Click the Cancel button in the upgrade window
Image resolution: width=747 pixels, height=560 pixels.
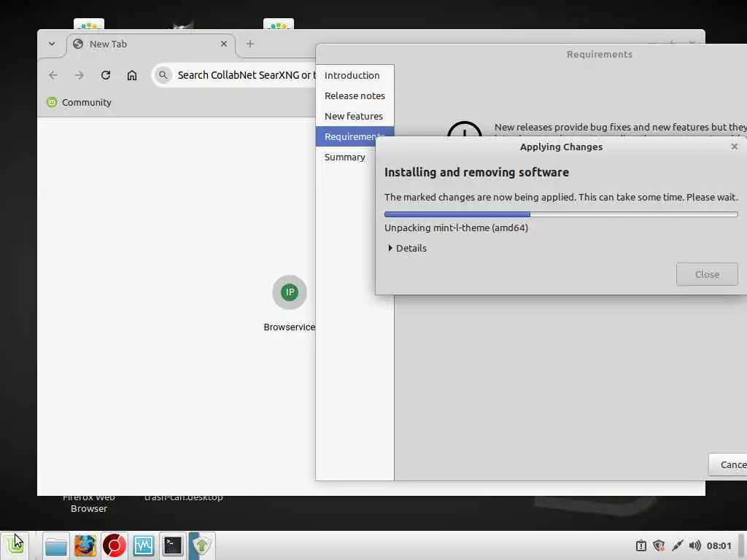click(x=728, y=464)
